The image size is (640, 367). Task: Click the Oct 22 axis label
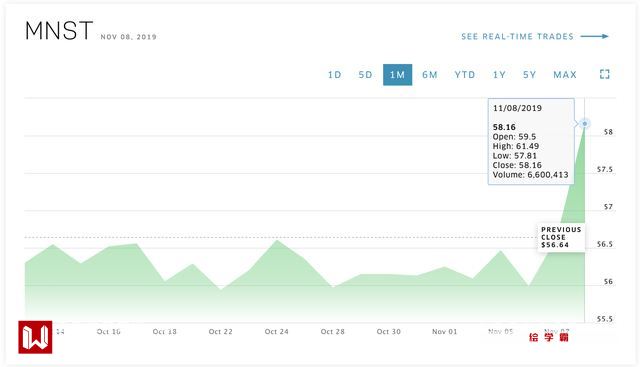220,331
